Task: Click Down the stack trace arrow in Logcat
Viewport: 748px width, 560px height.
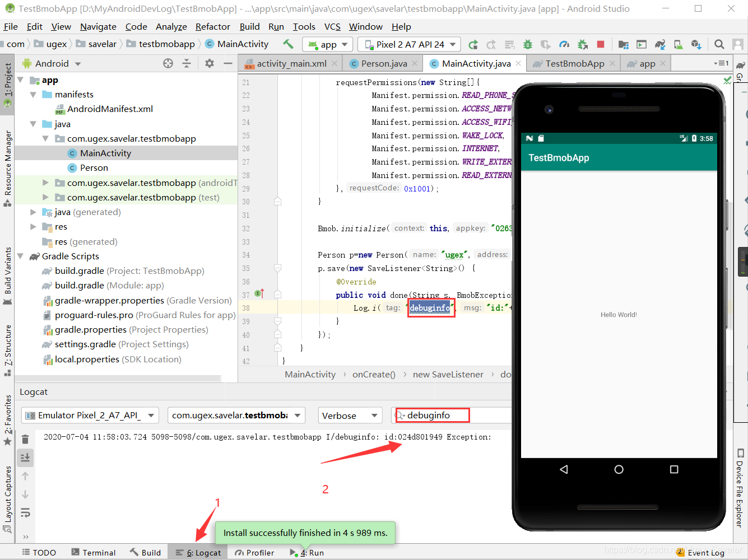Action: click(x=25, y=494)
